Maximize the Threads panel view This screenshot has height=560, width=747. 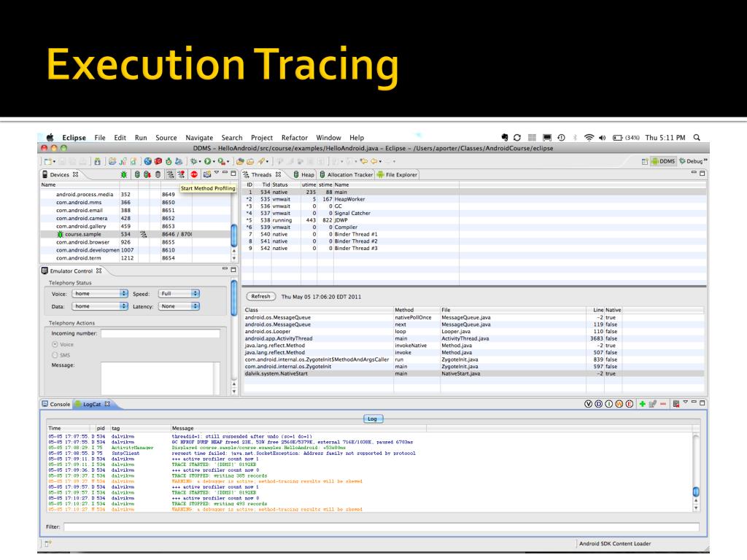[703, 174]
